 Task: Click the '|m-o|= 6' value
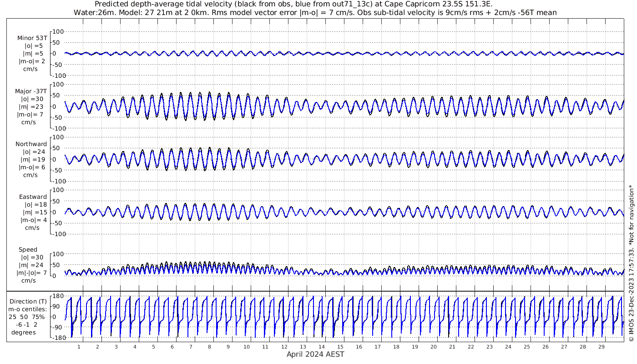tap(32, 167)
